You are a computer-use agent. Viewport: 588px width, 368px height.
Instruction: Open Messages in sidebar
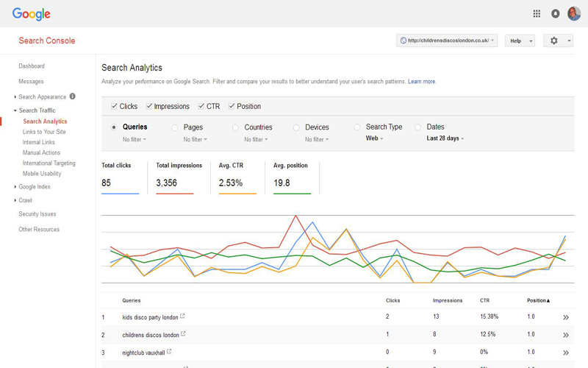31,82
